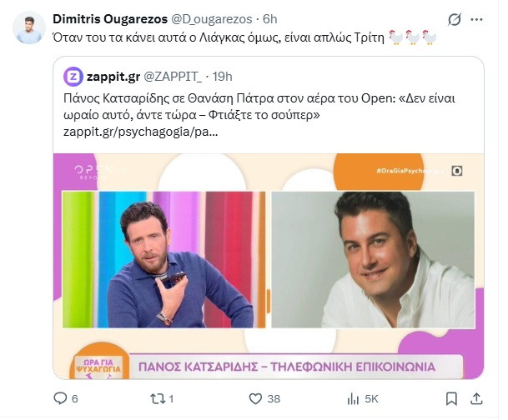Click the @ZAPPIT_ handle
The width and height of the screenshot is (508, 420).
[x=173, y=77]
